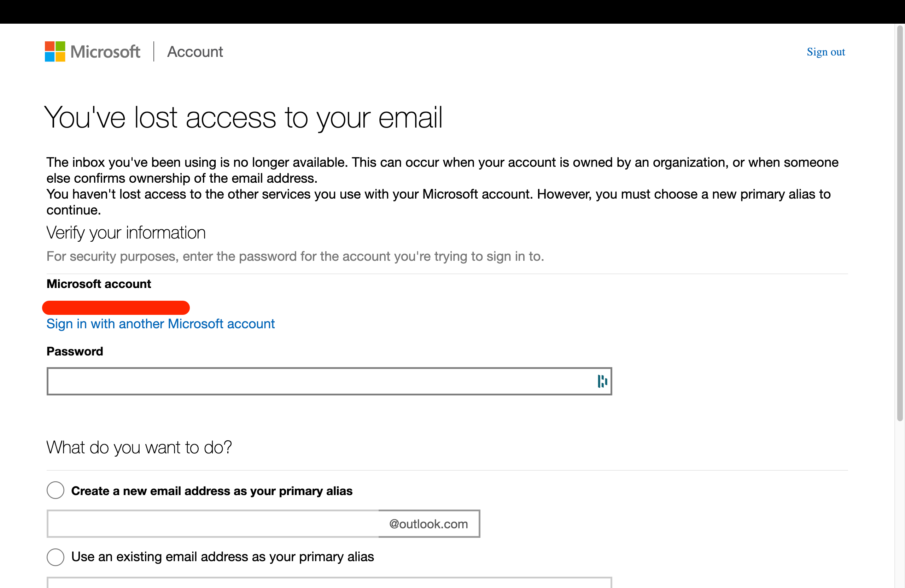Click the 'Verify your information' heading

pyautogui.click(x=126, y=233)
